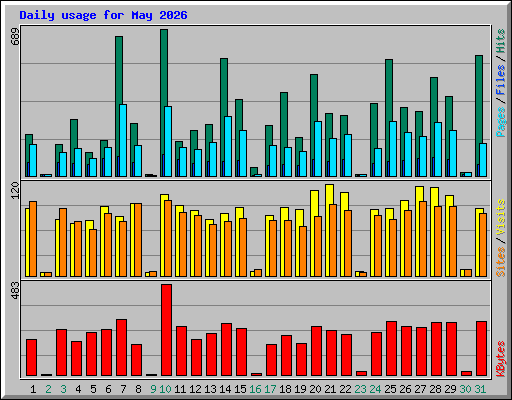Click the Sites legend label
Viewport: 512px width, 400px height.
[501, 262]
